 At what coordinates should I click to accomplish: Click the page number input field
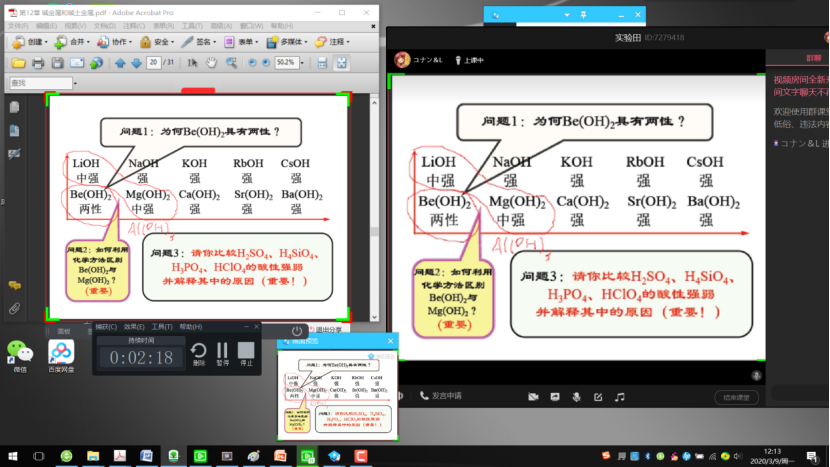coord(155,63)
